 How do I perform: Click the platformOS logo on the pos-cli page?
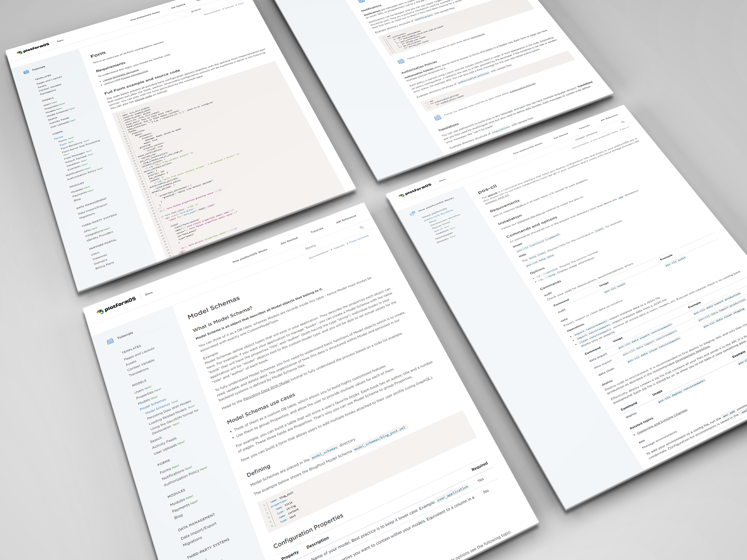click(415, 190)
